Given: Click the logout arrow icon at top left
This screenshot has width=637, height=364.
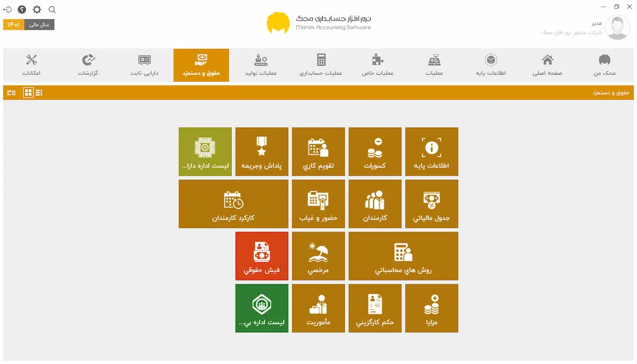Looking at the screenshot, I should pos(8,10).
